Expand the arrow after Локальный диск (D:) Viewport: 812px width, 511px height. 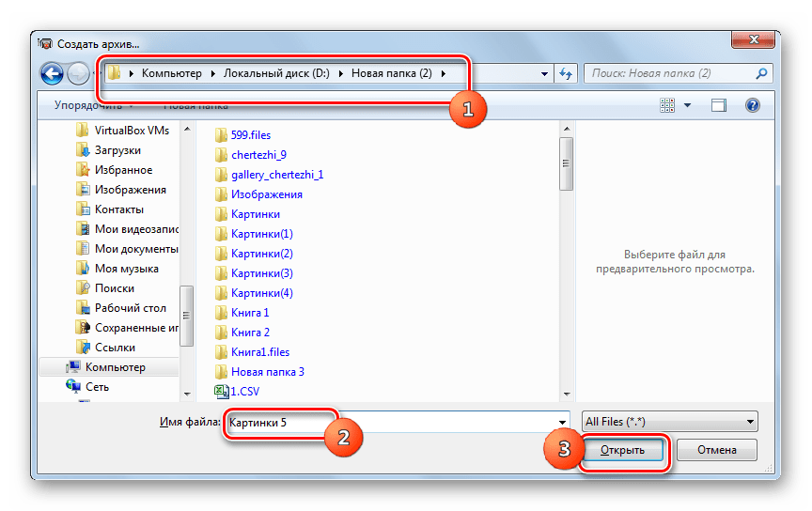[341, 74]
